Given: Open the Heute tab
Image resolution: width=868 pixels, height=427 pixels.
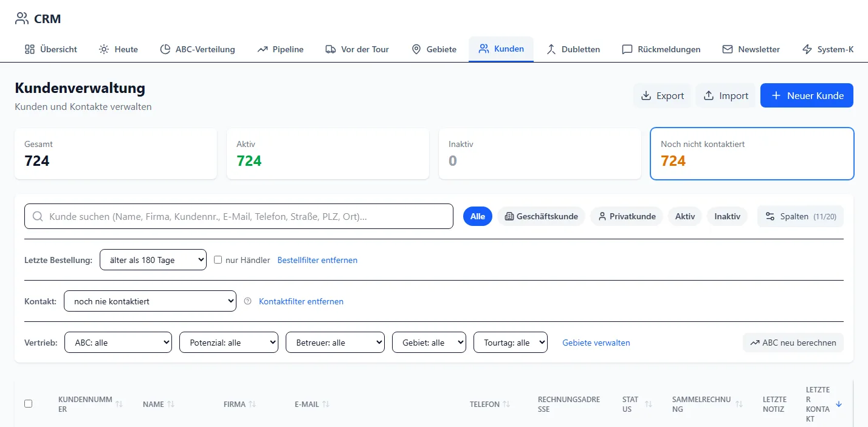Looking at the screenshot, I should pos(119,49).
